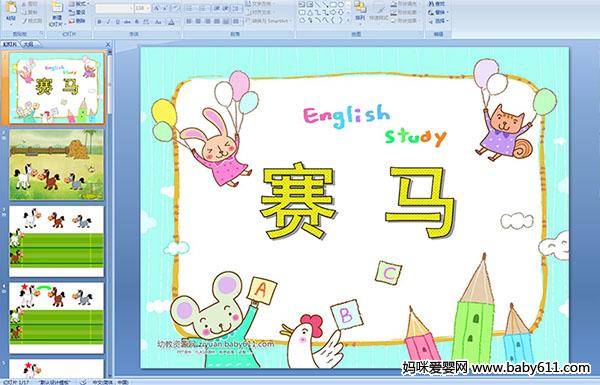Click Decrease Indent icon

point(217,8)
